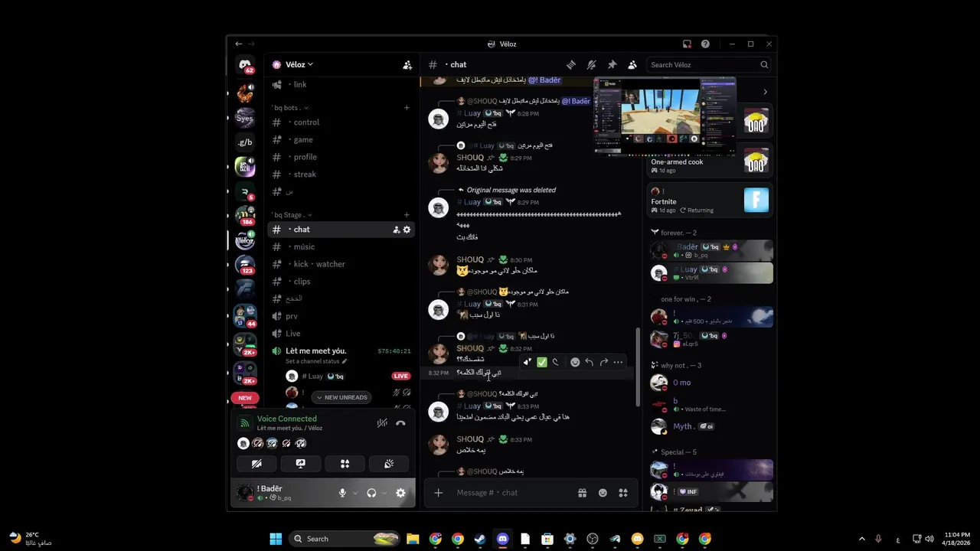980x551 pixels.
Task: Create invite icon on chat channel
Action: 396,230
